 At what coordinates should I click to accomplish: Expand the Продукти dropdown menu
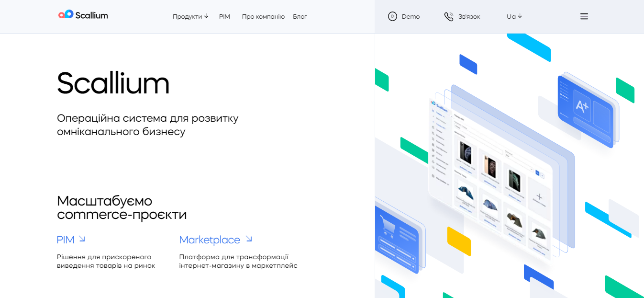(x=187, y=17)
